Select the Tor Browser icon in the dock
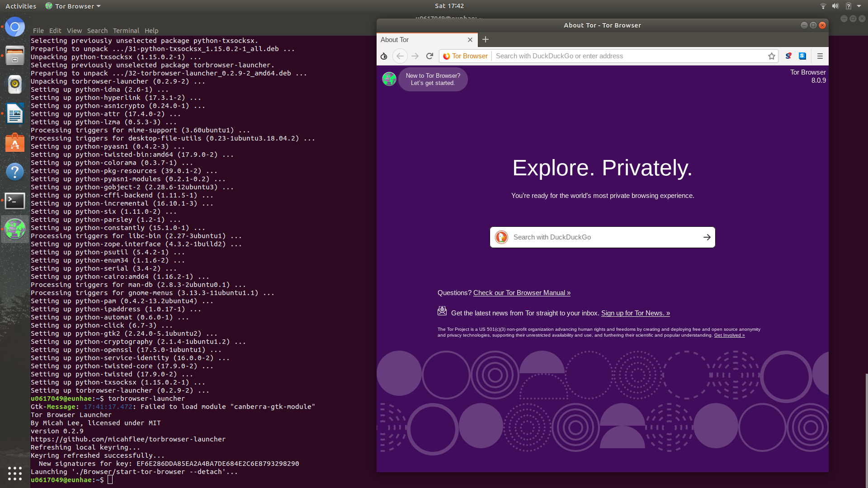The height and width of the screenshot is (488, 868). tap(15, 229)
